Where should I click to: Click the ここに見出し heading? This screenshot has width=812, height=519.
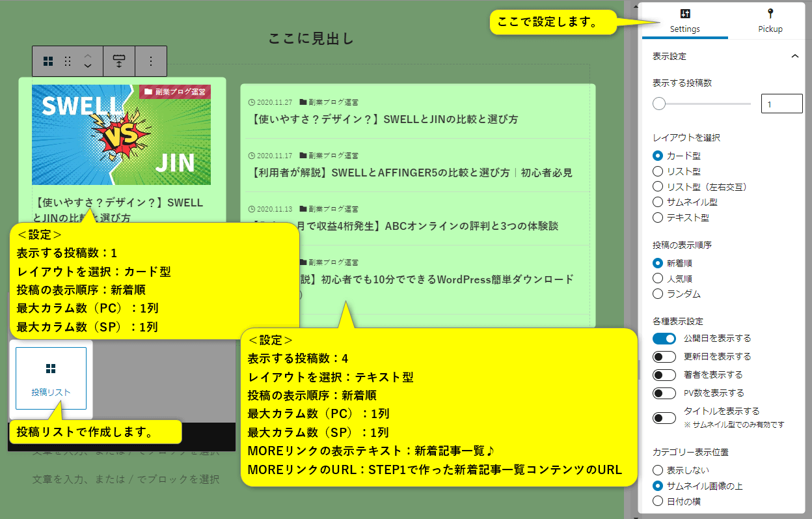311,39
